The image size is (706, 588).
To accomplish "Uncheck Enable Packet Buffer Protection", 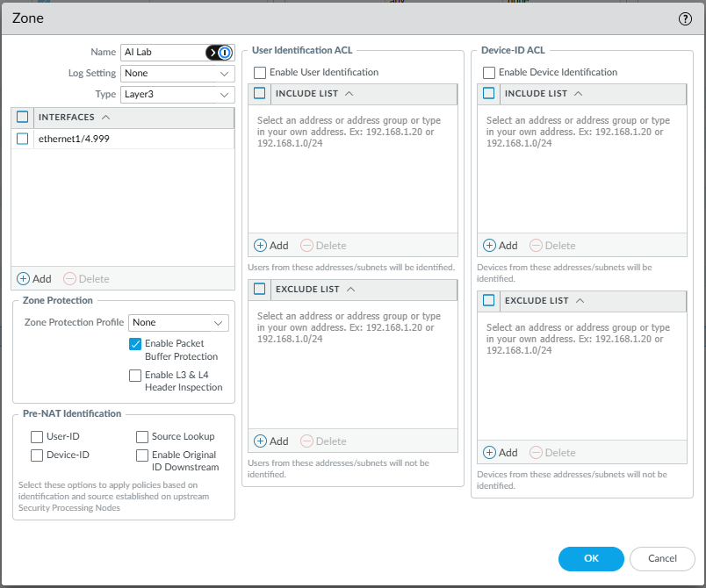I will (x=135, y=344).
